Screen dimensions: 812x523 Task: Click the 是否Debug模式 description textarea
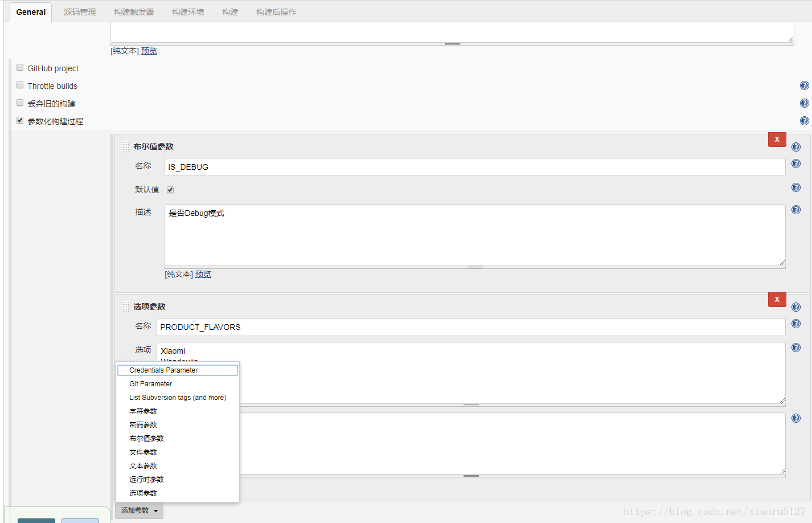coord(475,235)
